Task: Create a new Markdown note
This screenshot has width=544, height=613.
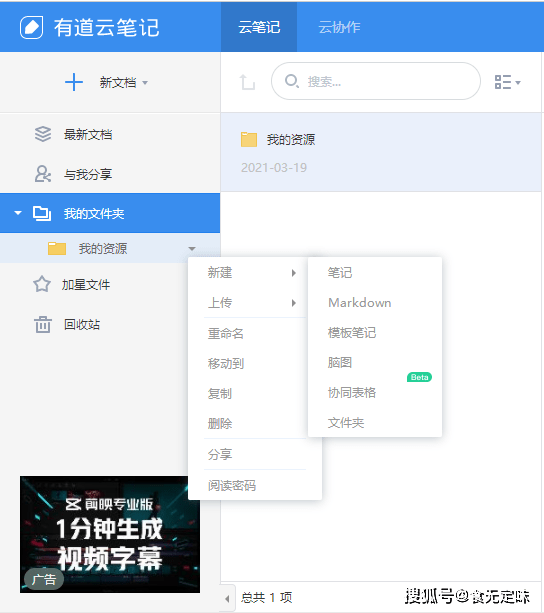Action: tap(360, 303)
